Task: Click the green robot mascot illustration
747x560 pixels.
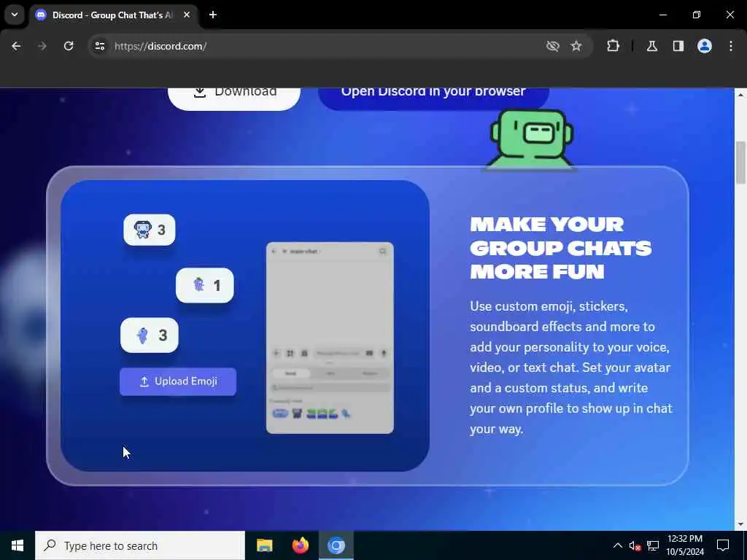Action: pos(531,139)
